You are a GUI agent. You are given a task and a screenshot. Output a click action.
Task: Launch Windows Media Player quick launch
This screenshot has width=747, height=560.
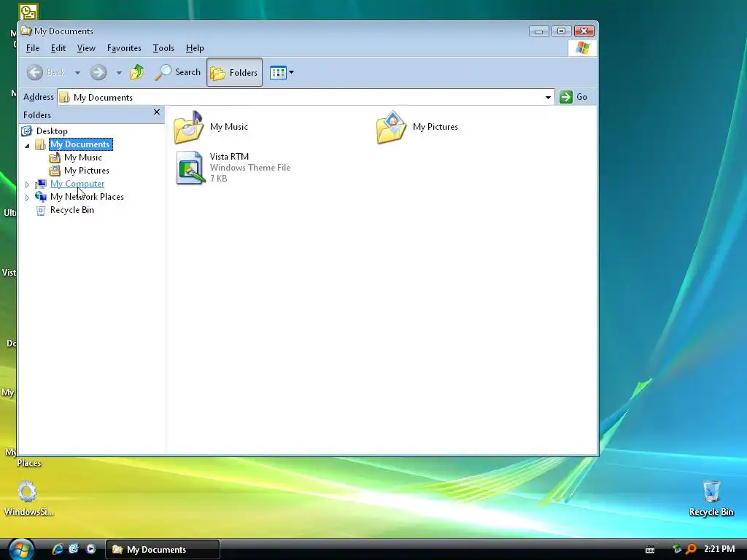[90, 549]
